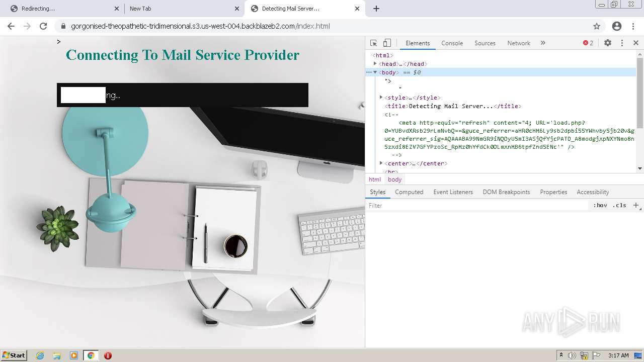Switch to the Console tab

[x=452, y=43]
